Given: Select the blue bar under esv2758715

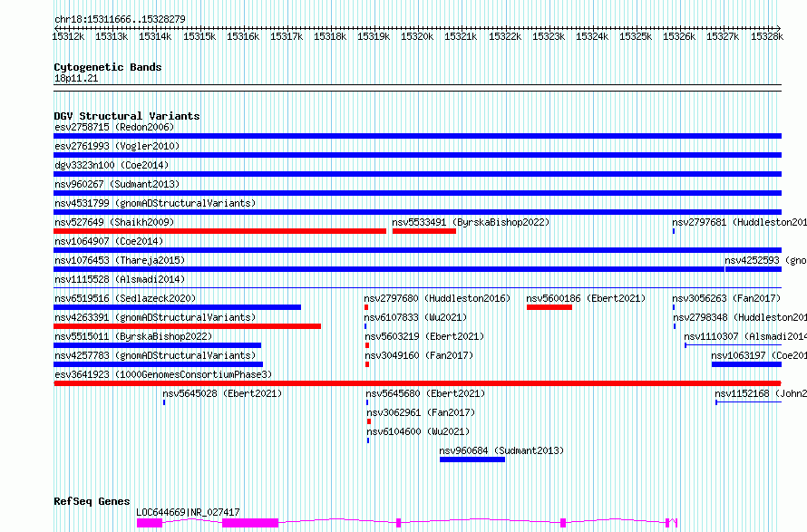Looking at the screenshot, I should pyautogui.click(x=417, y=136).
